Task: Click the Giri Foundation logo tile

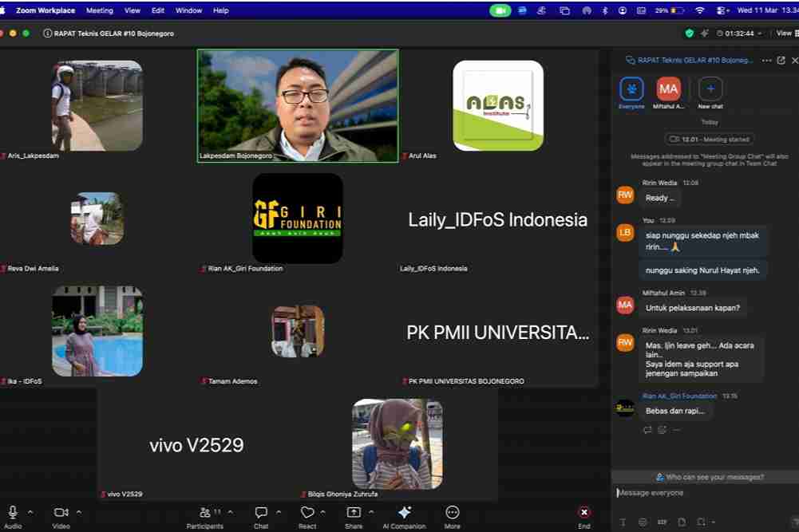Action: pos(298,219)
